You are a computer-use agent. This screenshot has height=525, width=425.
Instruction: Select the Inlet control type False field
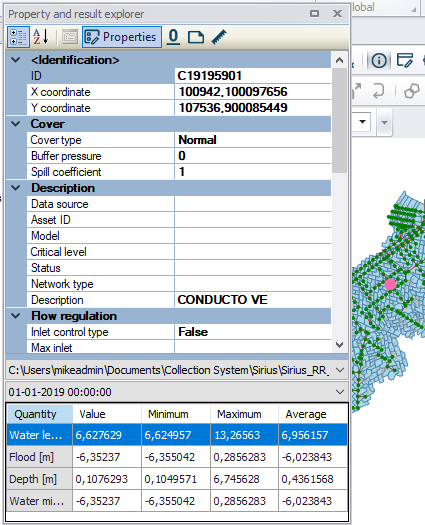(253, 332)
